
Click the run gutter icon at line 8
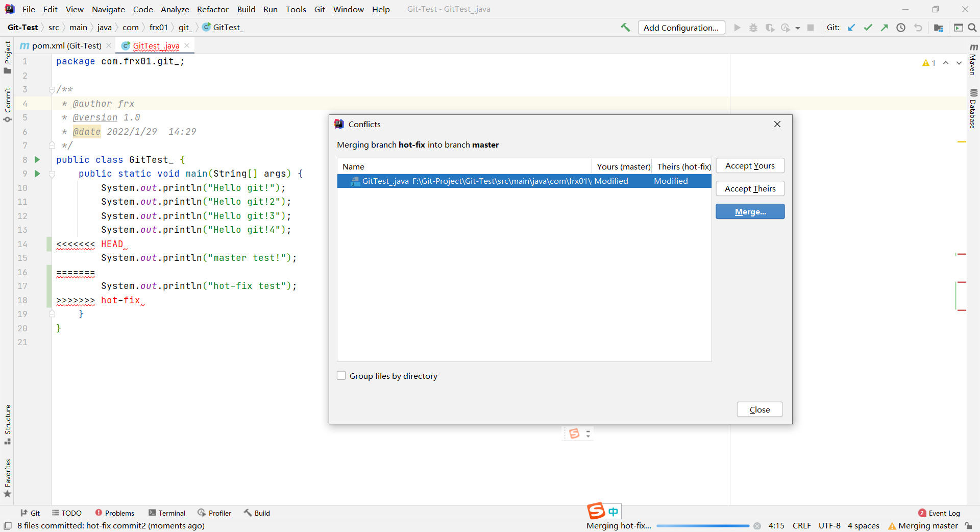[37, 160]
